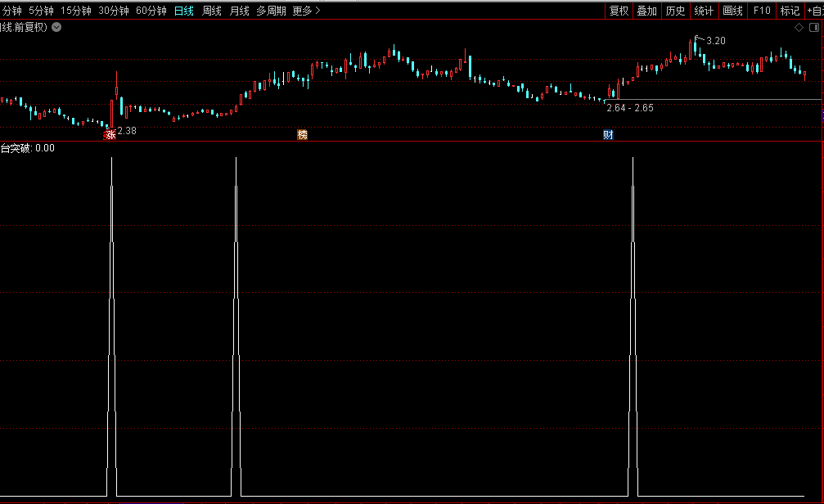Click the diamond icon at chart top-right

point(799,27)
